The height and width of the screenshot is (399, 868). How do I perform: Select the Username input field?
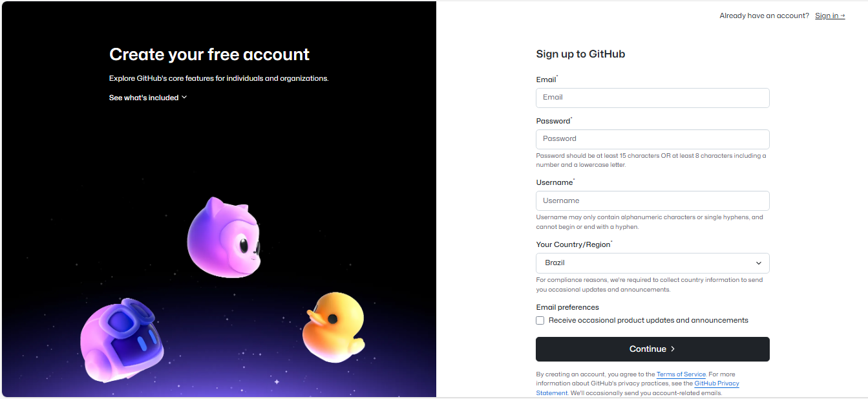(652, 200)
